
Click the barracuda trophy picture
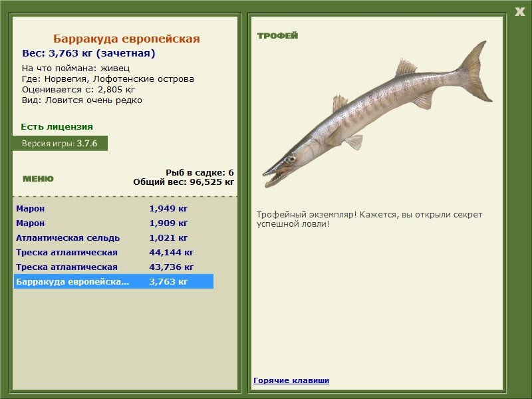(x=376, y=116)
